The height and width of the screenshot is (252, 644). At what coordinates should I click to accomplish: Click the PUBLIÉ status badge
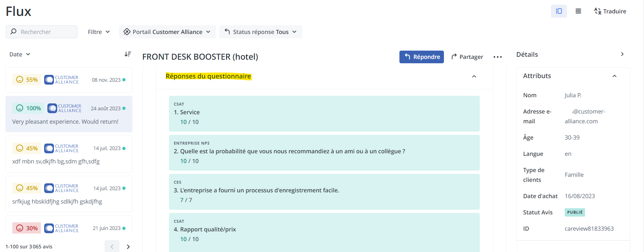click(575, 212)
